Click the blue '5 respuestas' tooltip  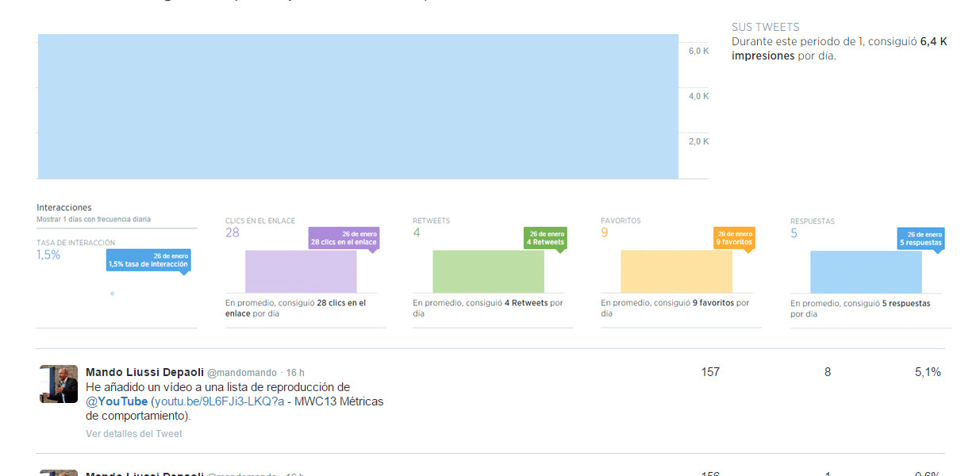tap(921, 238)
